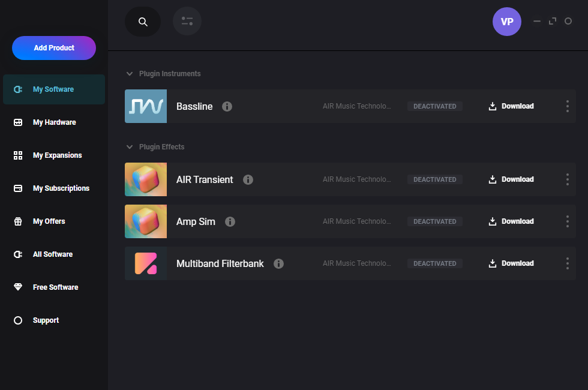Open the Bassline three-dot options menu
The width and height of the screenshot is (588, 390).
(567, 106)
